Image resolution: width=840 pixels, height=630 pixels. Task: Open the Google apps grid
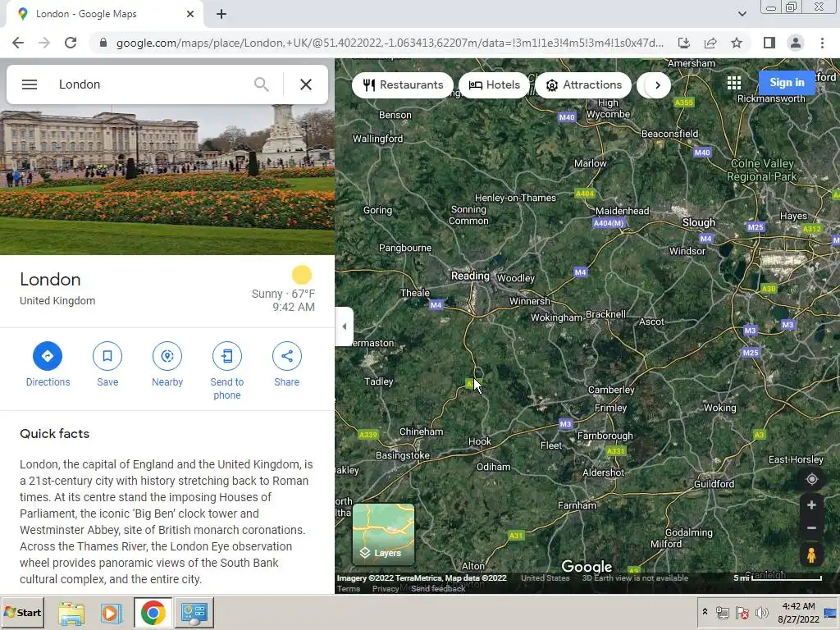click(x=734, y=83)
